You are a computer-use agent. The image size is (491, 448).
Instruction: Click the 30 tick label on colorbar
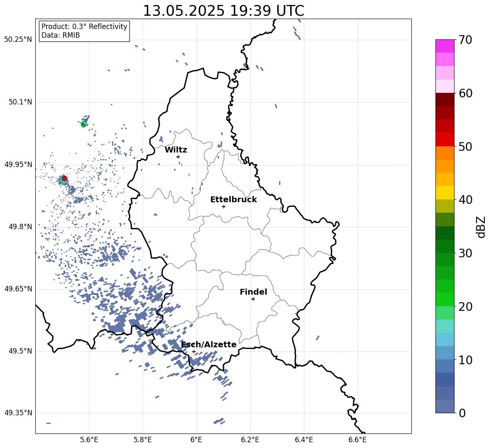coord(465,253)
